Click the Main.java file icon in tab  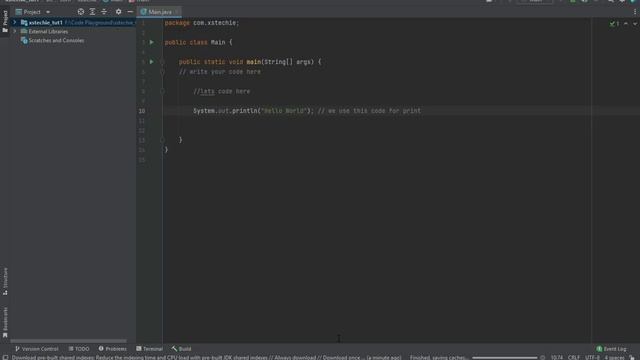tap(143, 12)
